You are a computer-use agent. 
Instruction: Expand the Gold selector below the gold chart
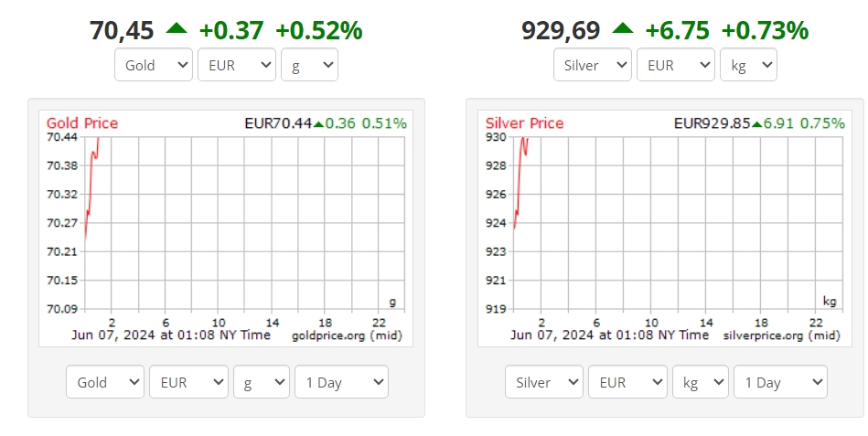click(105, 382)
